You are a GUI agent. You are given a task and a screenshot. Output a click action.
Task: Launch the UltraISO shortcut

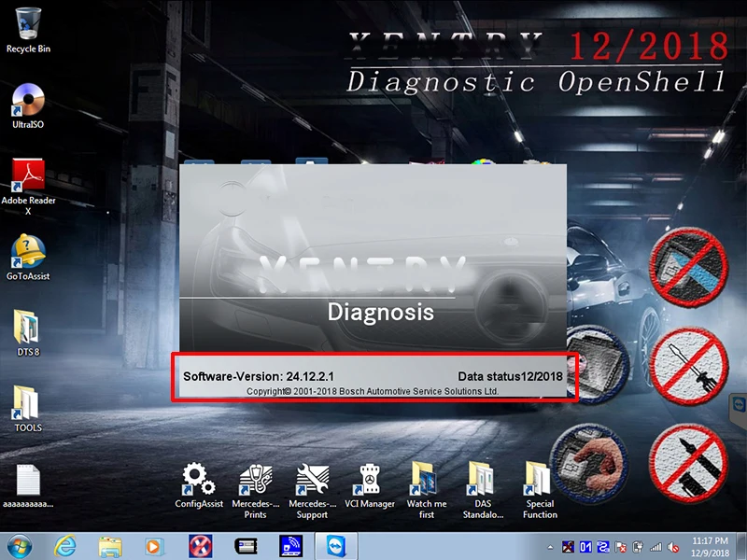28,105
